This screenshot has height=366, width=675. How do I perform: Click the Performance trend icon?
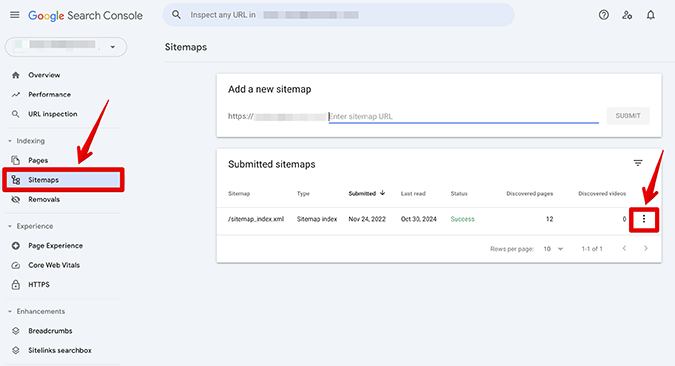pyautogui.click(x=16, y=94)
